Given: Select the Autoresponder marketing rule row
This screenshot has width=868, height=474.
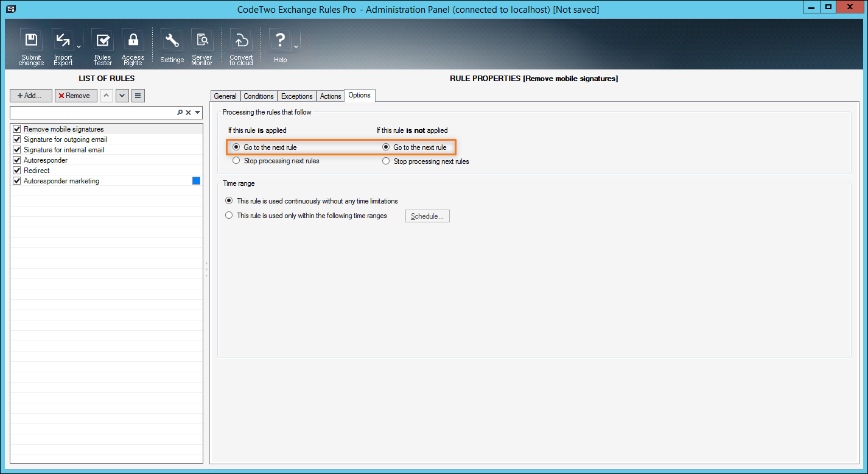Looking at the screenshot, I should click(x=107, y=181).
